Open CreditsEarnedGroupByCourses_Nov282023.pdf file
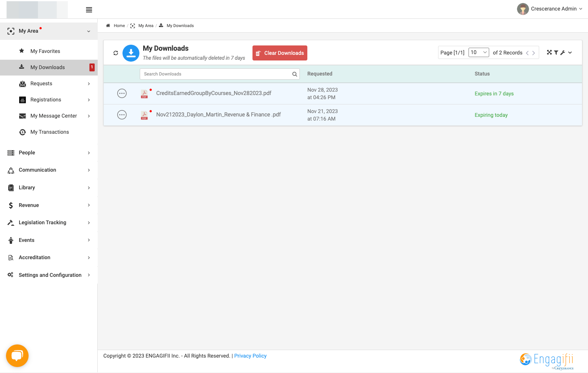This screenshot has width=588, height=373. point(214,93)
